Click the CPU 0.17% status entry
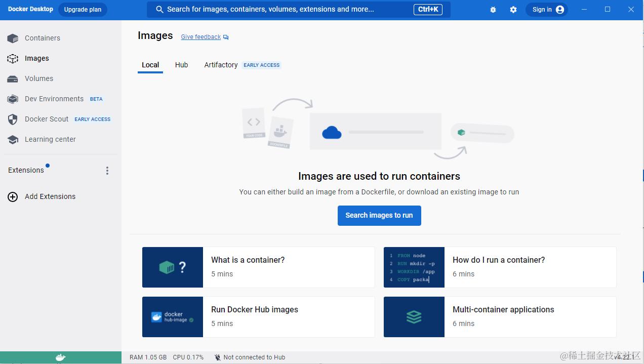The width and height of the screenshot is (644, 364). (188, 357)
